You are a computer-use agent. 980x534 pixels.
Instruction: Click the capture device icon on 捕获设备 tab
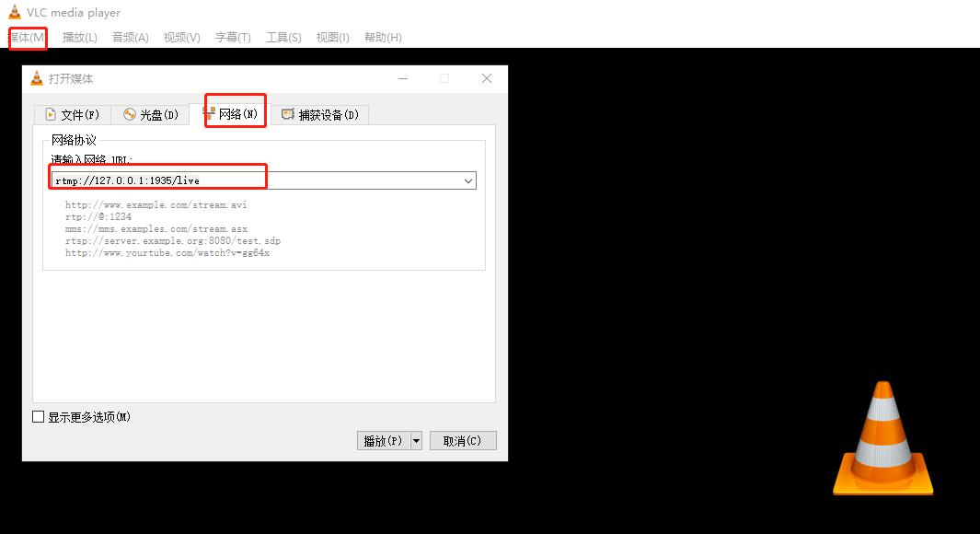[287, 114]
